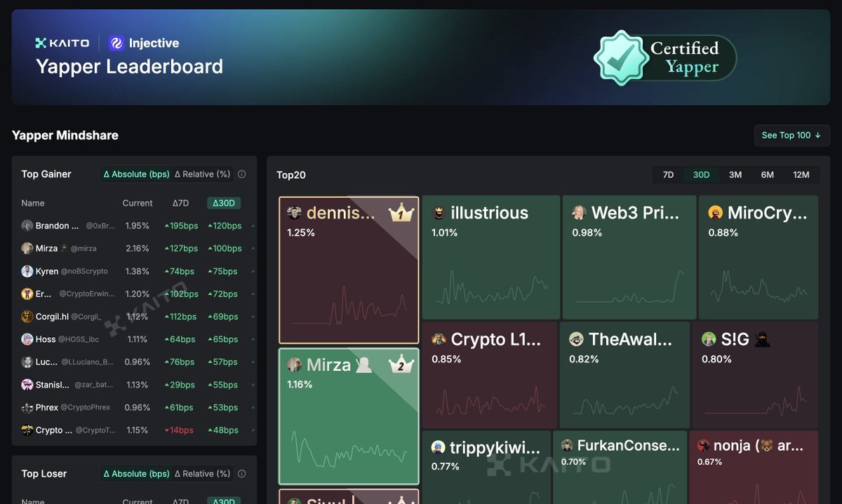Screen dimensions: 842x504
Task: Click Mirza's avatar in Top Gainer list
Action: pos(27,248)
